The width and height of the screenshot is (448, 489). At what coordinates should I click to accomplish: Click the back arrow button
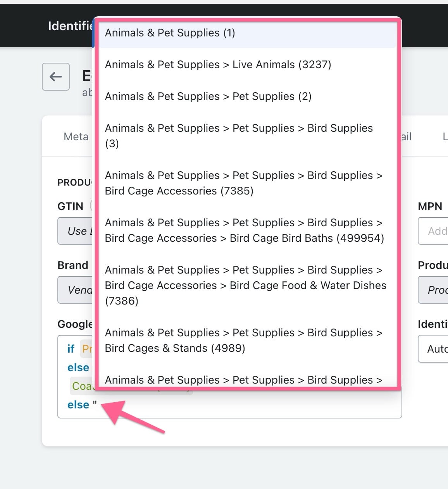tap(56, 77)
